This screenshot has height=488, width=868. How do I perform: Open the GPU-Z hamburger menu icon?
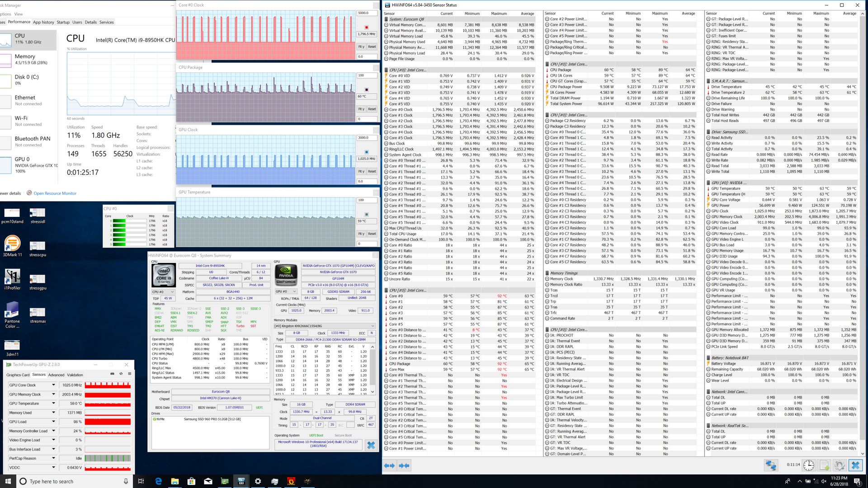[x=129, y=374]
